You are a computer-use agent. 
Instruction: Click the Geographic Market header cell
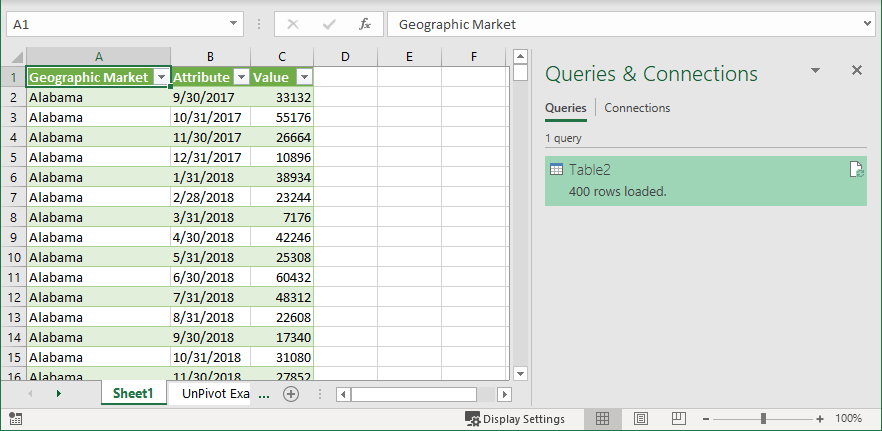(98, 77)
